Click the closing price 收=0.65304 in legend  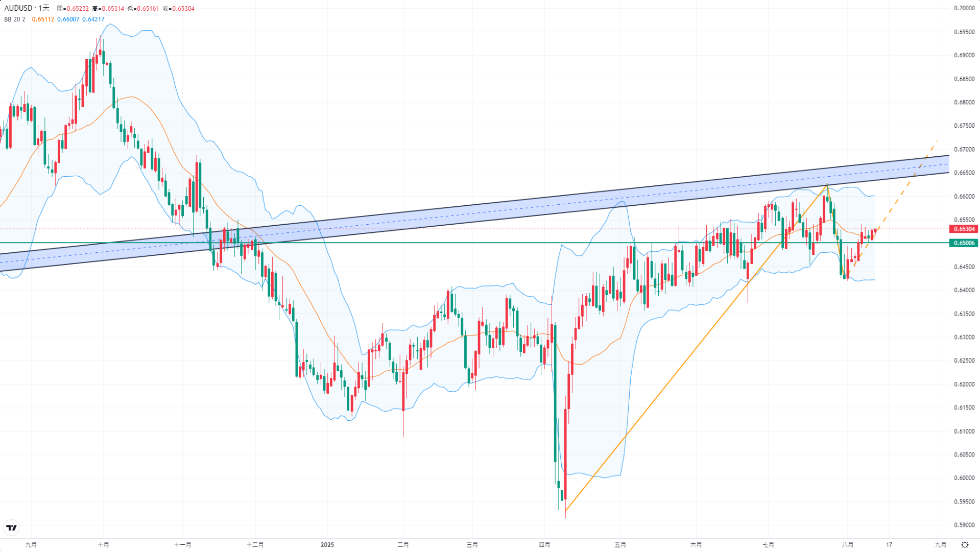pyautogui.click(x=178, y=9)
